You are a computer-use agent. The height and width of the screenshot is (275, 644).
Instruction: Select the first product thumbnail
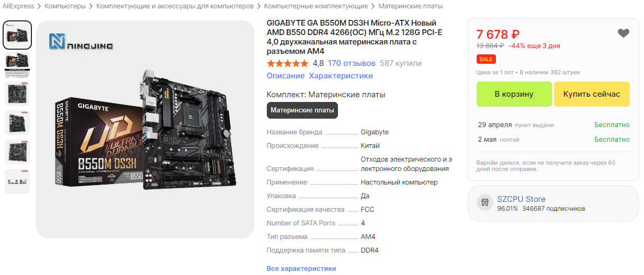coord(18,35)
